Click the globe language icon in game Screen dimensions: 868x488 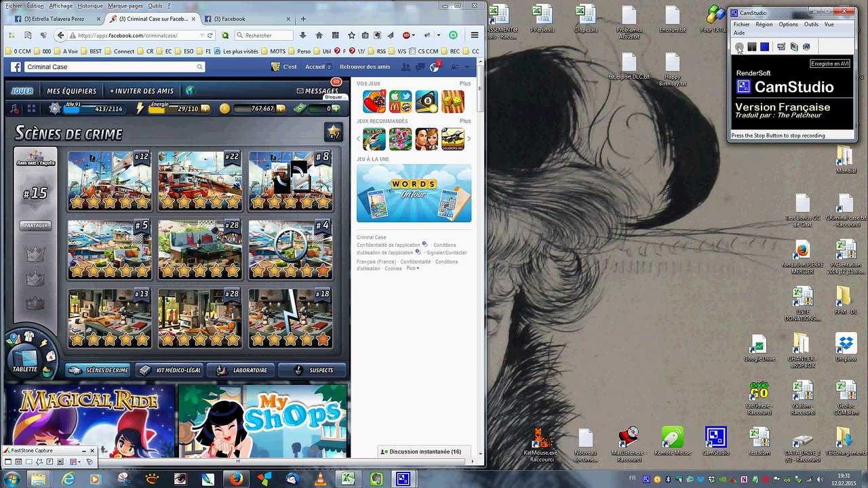(191, 91)
